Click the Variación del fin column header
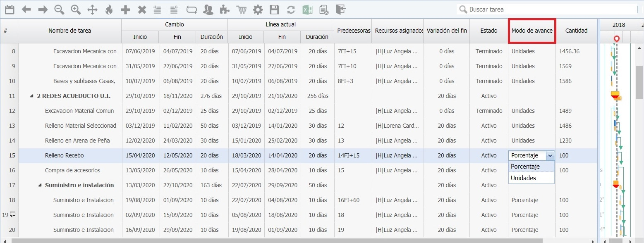 pos(447,31)
